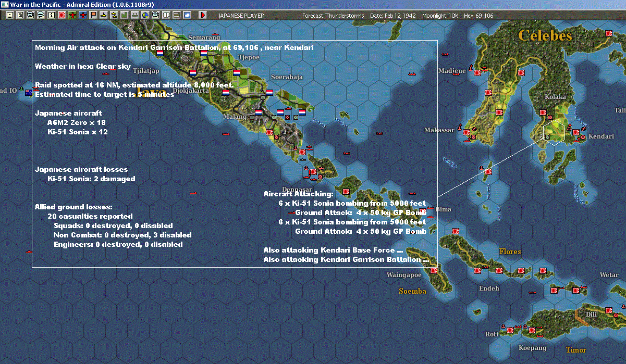Click the 'Morning Air attack on Kendari' title line
This screenshot has width=626, height=364.
(x=174, y=47)
